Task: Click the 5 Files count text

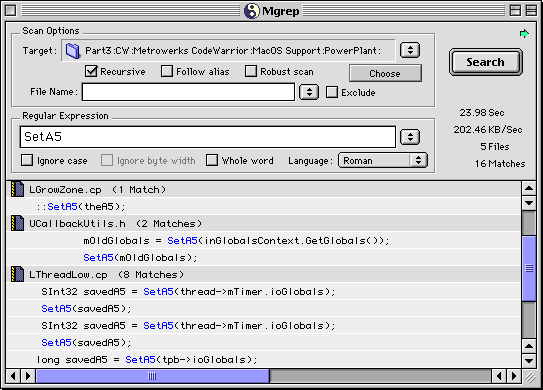Action: point(495,147)
